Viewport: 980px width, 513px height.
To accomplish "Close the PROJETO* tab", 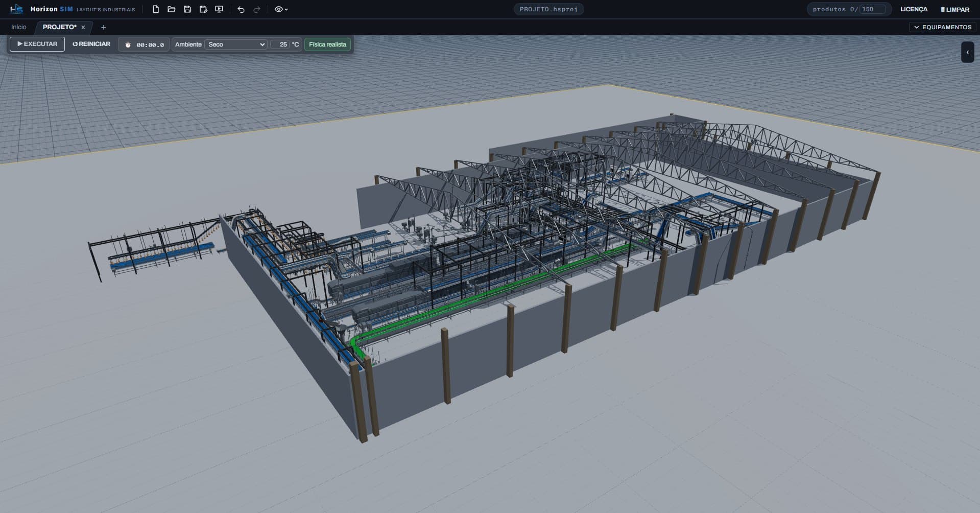I will pyautogui.click(x=83, y=28).
